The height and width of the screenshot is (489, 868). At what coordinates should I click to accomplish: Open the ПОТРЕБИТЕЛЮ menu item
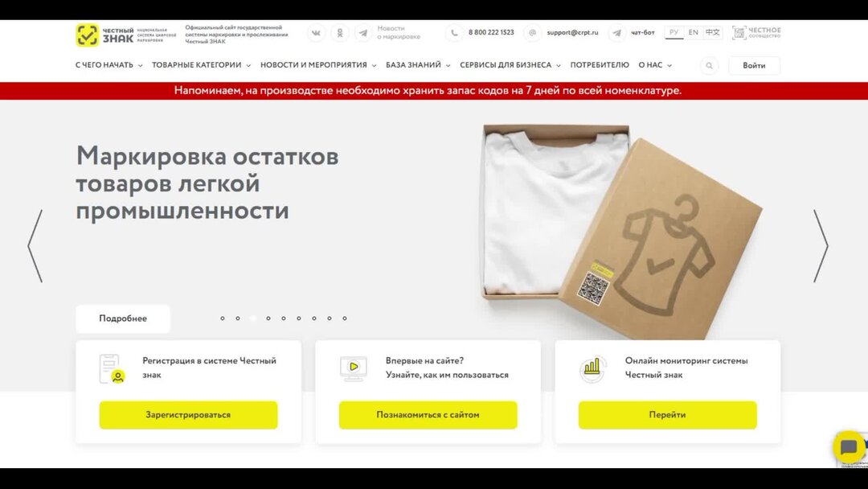[x=600, y=65]
